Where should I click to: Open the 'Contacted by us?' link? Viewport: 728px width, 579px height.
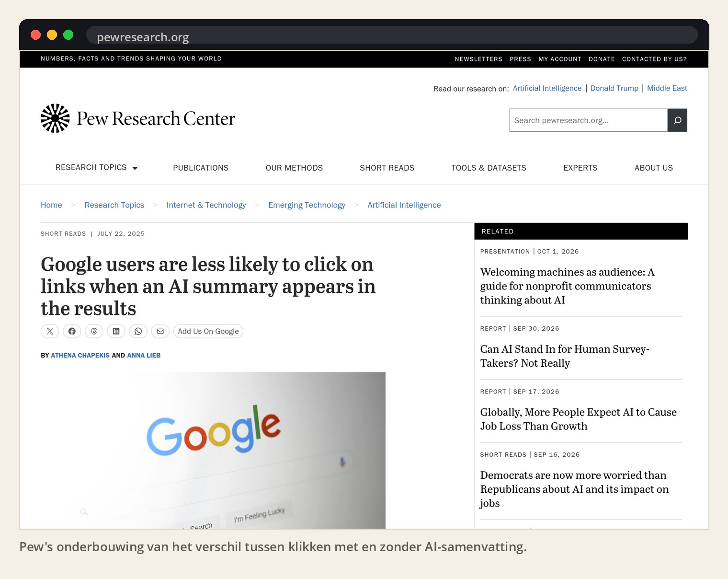(654, 59)
